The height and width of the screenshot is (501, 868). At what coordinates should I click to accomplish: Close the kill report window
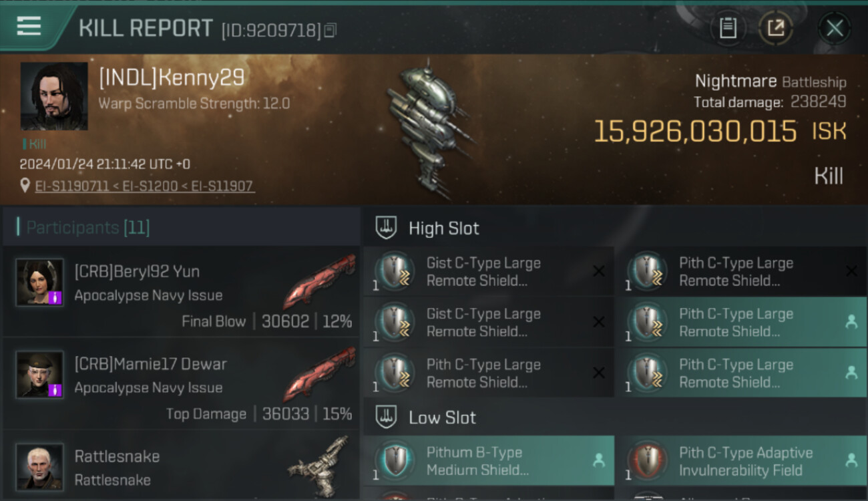pos(834,28)
